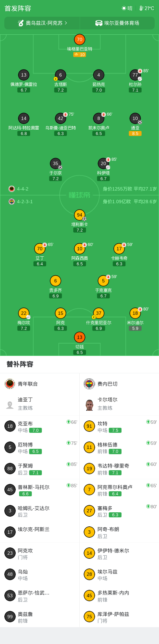Screen dimensions: 159x644
Task: Select goalkeeper 切廷 number 13 badge
Action: pos(80,337)
